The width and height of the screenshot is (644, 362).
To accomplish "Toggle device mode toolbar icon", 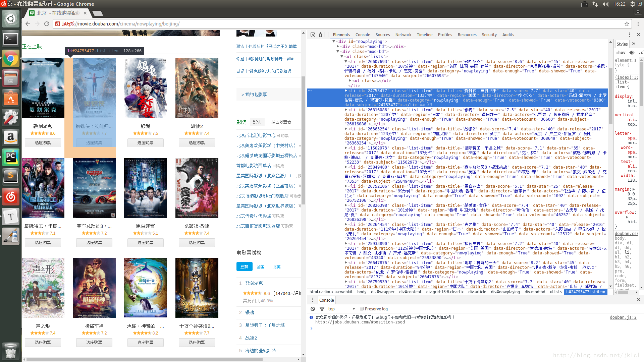I will (322, 35).
